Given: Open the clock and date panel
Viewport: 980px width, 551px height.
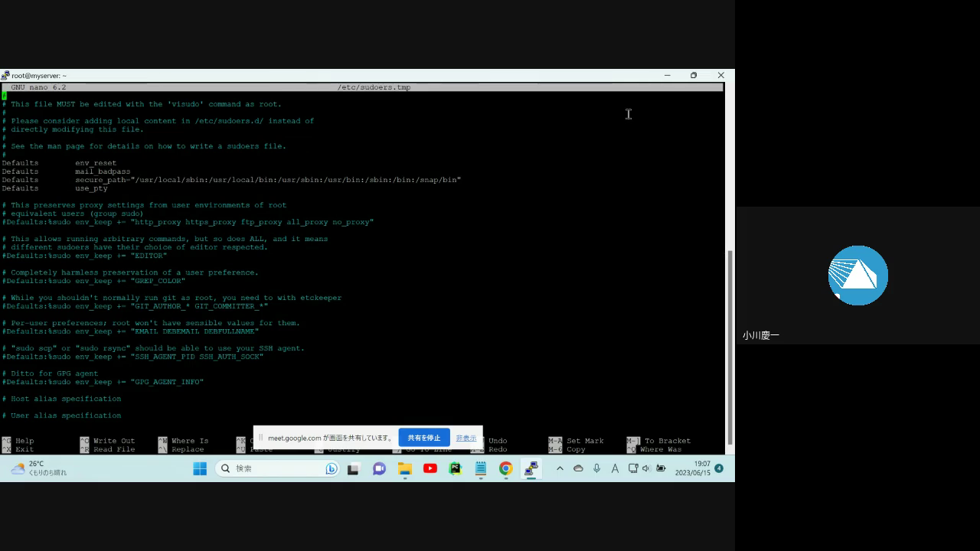Looking at the screenshot, I should pyautogui.click(x=692, y=468).
